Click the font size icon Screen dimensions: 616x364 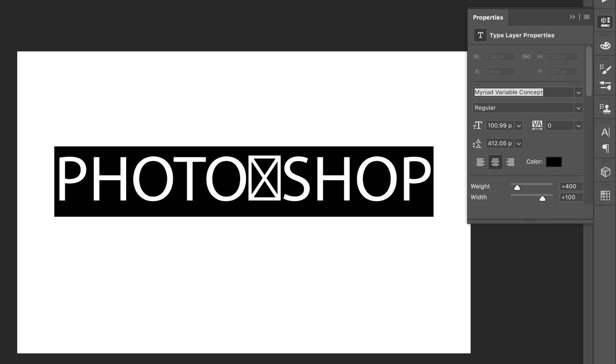(477, 126)
